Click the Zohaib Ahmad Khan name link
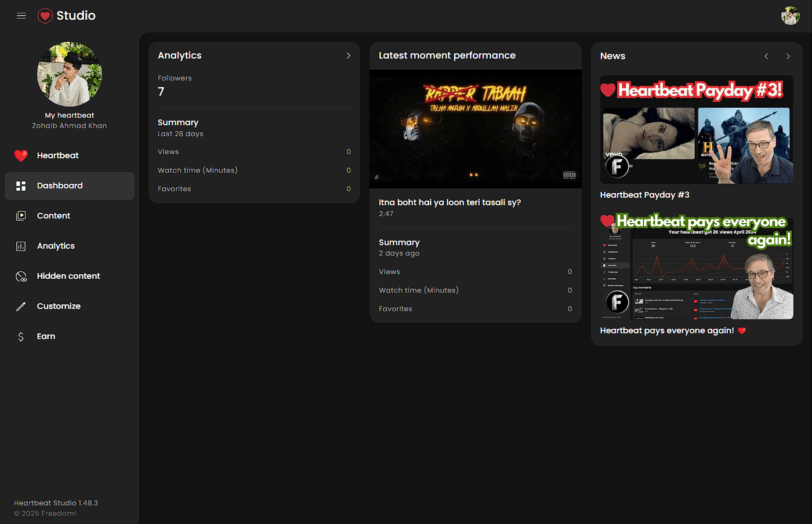This screenshot has height=524, width=812. coord(69,125)
